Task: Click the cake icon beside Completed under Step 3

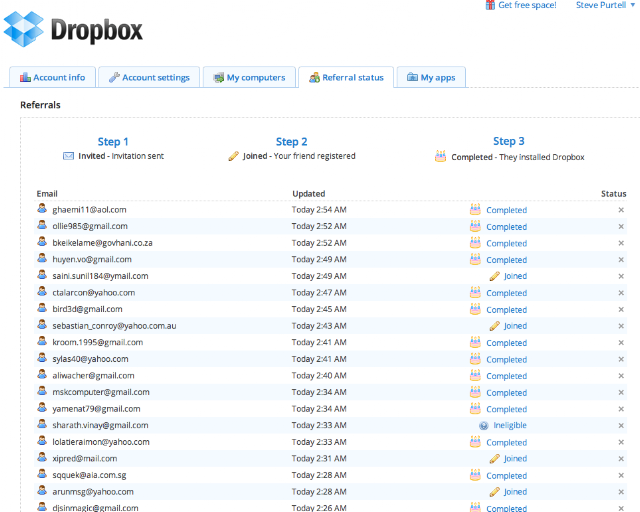Action: point(440,156)
